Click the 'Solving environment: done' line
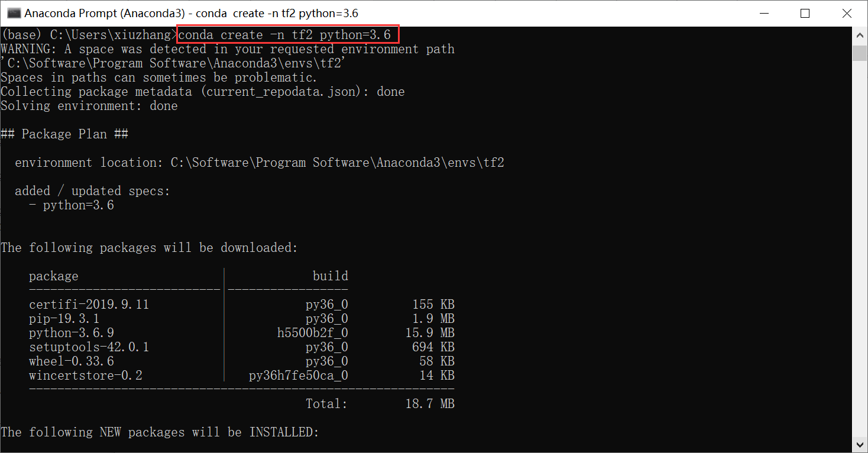Screen dimensions: 868x453 pyautogui.click(x=89, y=106)
